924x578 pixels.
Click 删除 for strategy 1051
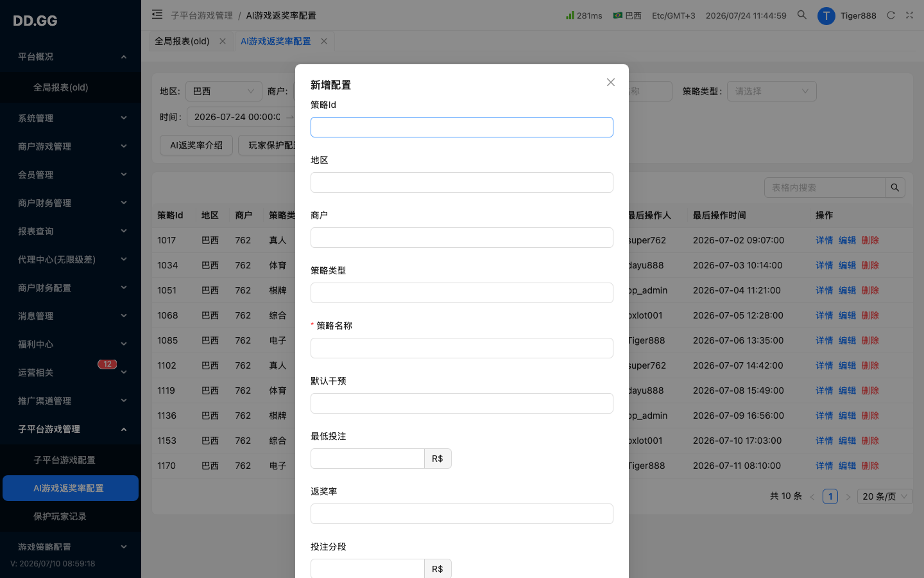(x=870, y=290)
